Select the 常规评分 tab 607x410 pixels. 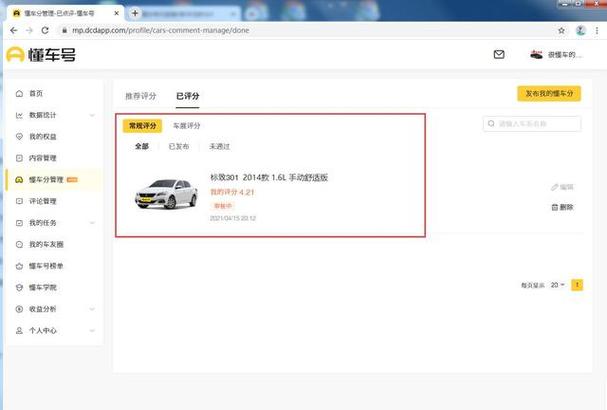pyautogui.click(x=142, y=126)
